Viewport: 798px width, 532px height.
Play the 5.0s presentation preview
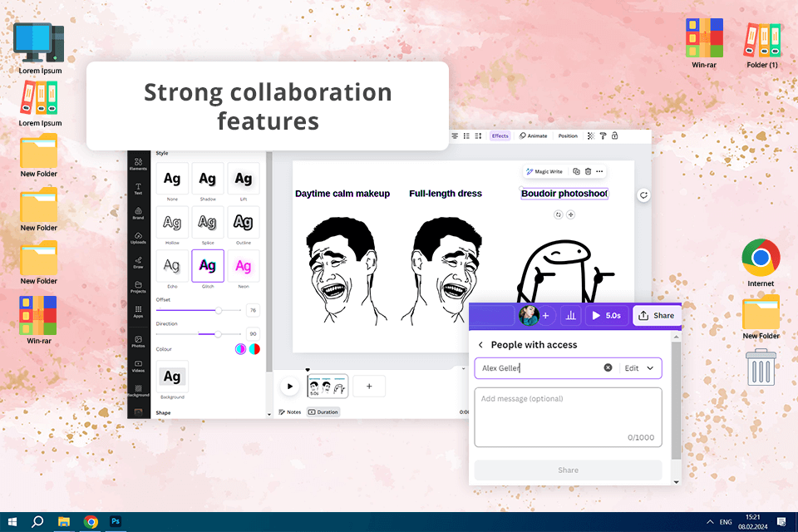[606, 316]
